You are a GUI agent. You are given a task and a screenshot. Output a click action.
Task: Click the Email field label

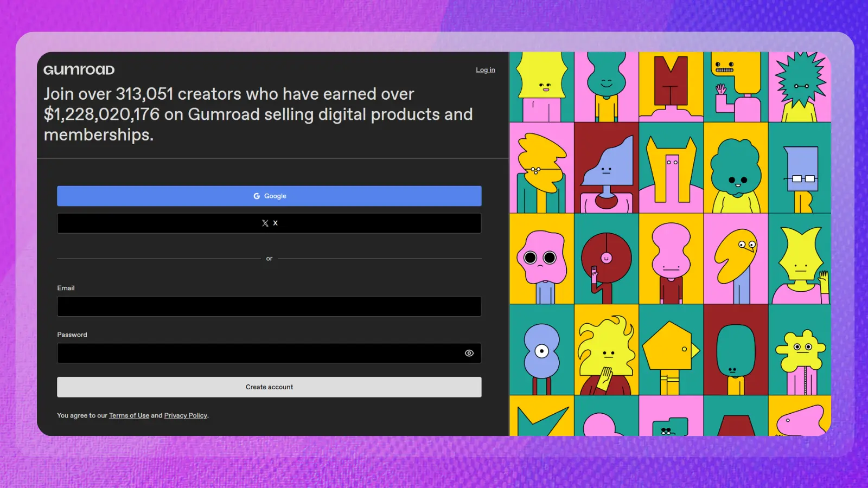pos(66,288)
